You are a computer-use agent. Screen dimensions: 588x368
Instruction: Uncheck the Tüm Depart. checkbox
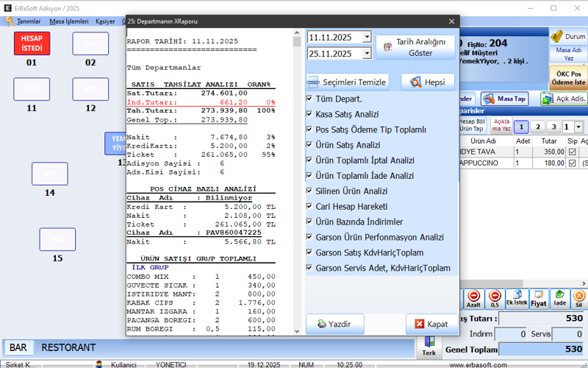coord(309,99)
